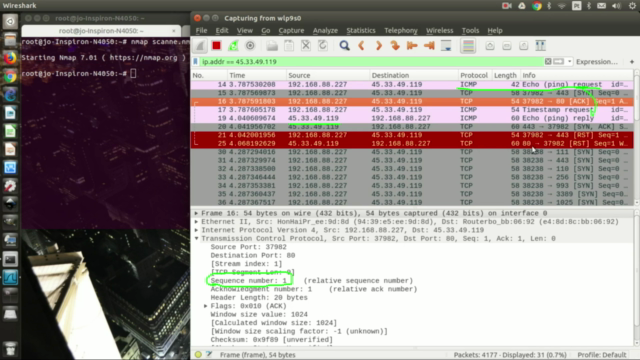The height and width of the screenshot is (360, 640).
Task: Open capture options
Action: pyautogui.click(x=250, y=46)
